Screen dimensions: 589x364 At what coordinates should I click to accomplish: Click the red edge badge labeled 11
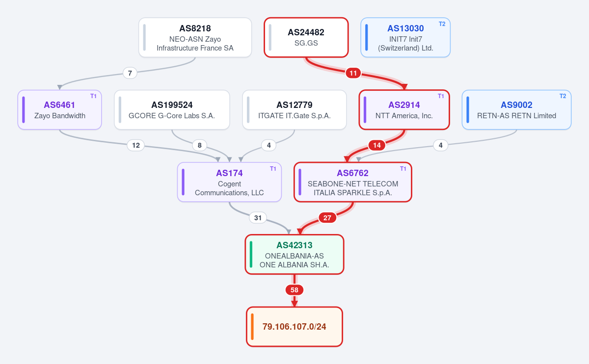[x=353, y=73]
